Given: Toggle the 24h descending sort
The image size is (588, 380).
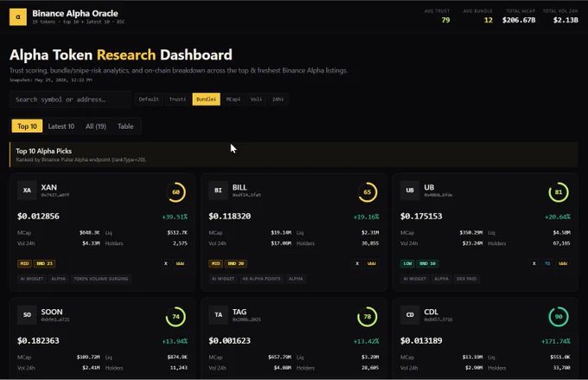Looking at the screenshot, I should 278,100.
